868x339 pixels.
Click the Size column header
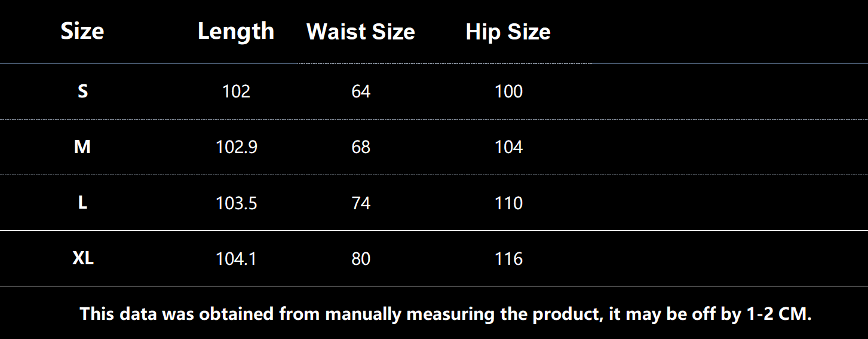tap(82, 31)
